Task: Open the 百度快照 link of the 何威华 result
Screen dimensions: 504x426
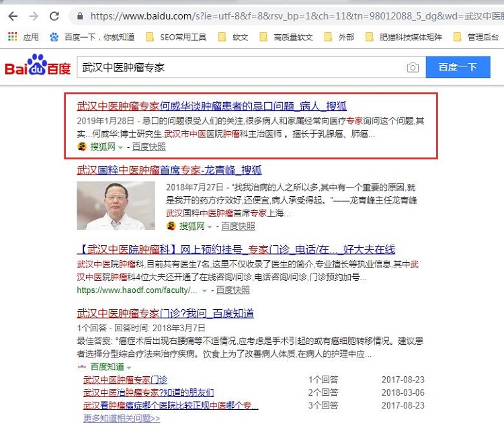Action: click(149, 146)
